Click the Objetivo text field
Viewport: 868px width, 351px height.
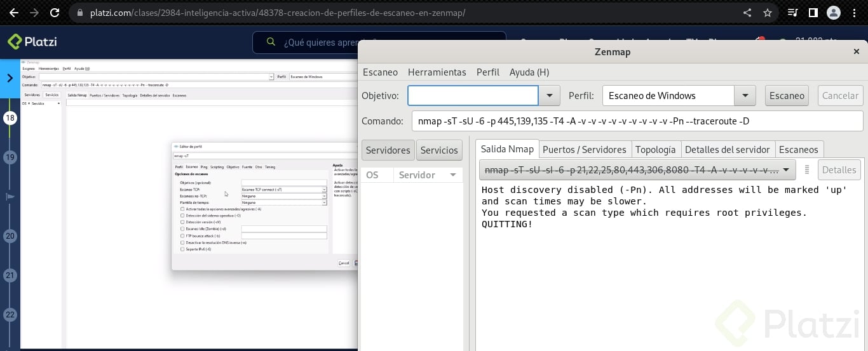tap(473, 96)
